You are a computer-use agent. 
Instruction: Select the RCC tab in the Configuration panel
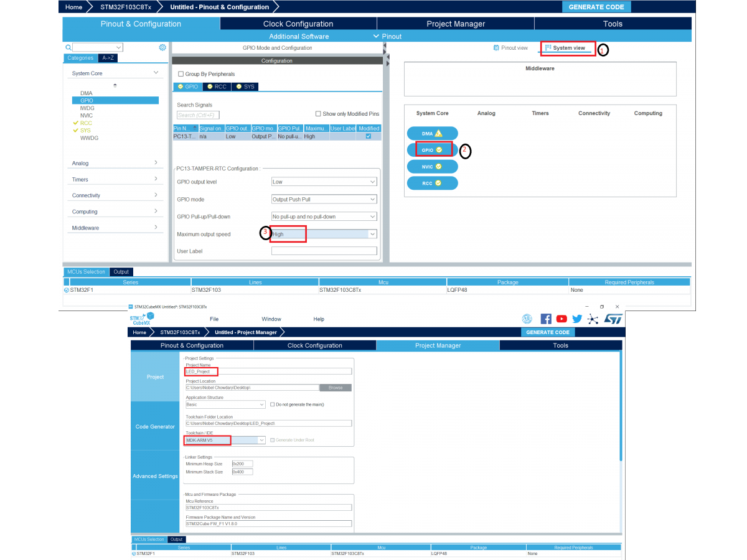tap(217, 86)
